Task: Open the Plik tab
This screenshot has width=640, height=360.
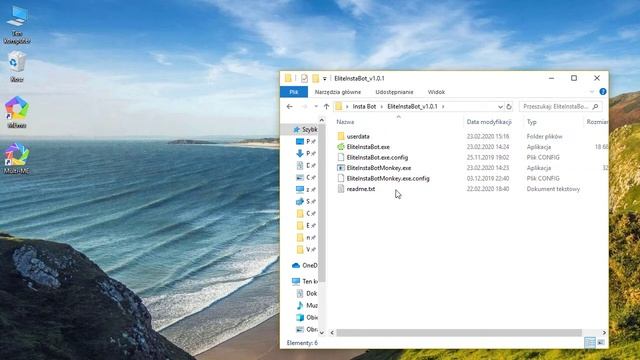Action: click(x=294, y=92)
